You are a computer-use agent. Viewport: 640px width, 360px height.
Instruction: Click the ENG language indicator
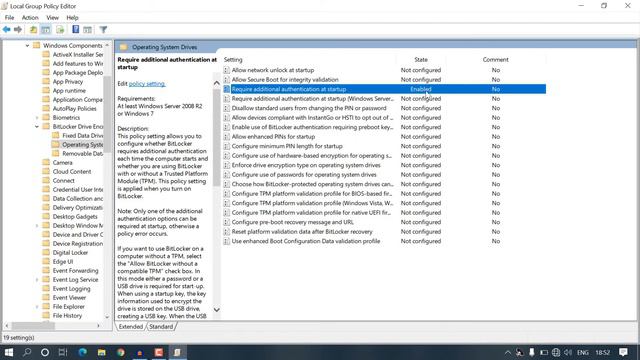[583, 352]
